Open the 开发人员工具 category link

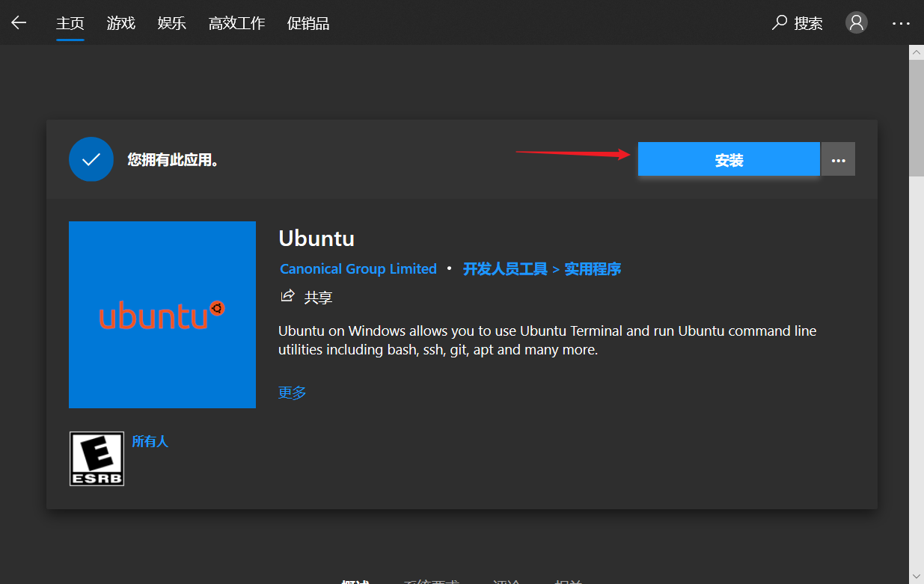pos(505,268)
